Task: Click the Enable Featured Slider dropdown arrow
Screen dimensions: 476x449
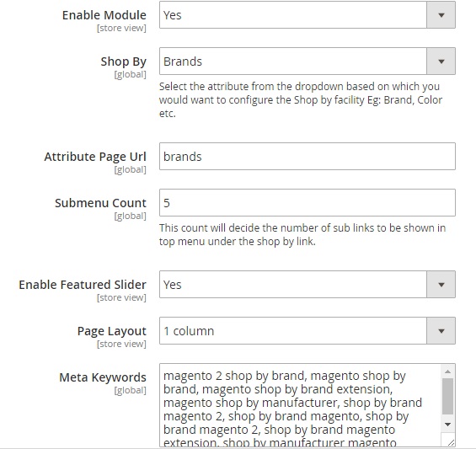Action: click(x=441, y=285)
